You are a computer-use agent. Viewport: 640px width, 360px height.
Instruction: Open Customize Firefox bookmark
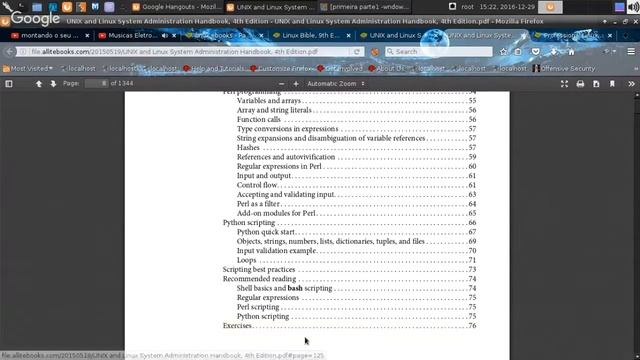click(281, 69)
